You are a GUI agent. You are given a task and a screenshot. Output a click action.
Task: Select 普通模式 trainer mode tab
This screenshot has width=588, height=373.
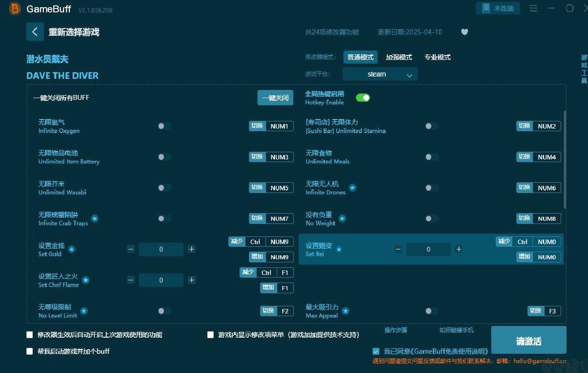(361, 57)
